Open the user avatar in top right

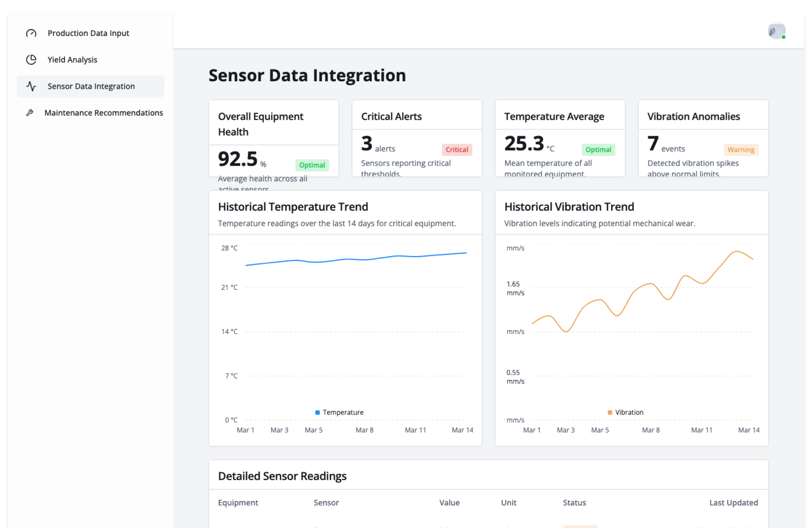click(x=776, y=31)
